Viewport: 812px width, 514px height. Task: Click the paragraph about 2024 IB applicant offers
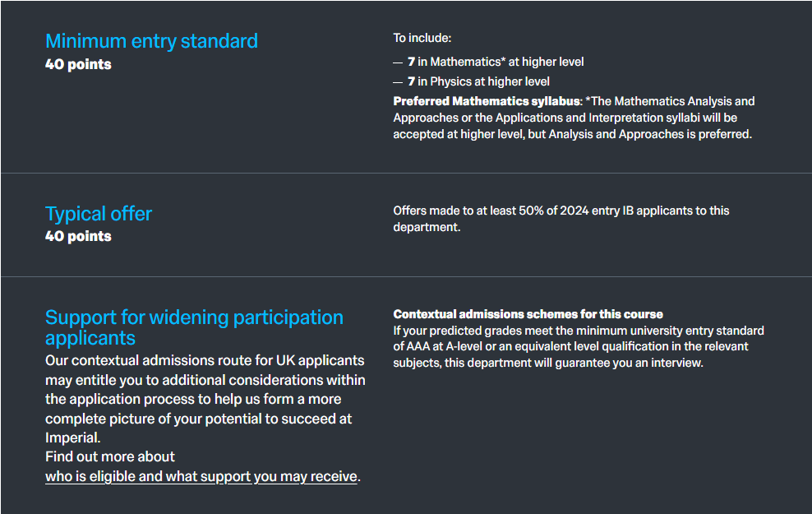pyautogui.click(x=561, y=219)
